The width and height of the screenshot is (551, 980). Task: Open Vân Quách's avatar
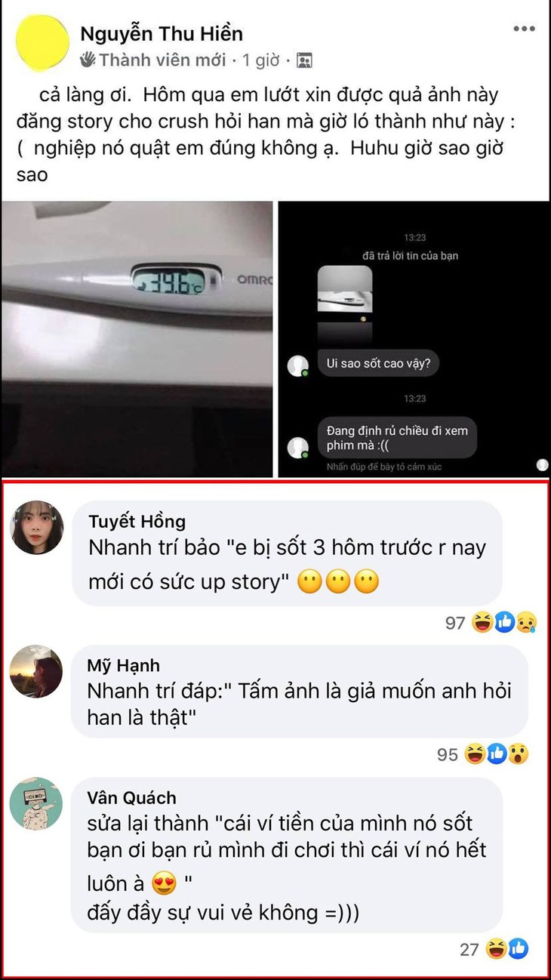pos(36,804)
